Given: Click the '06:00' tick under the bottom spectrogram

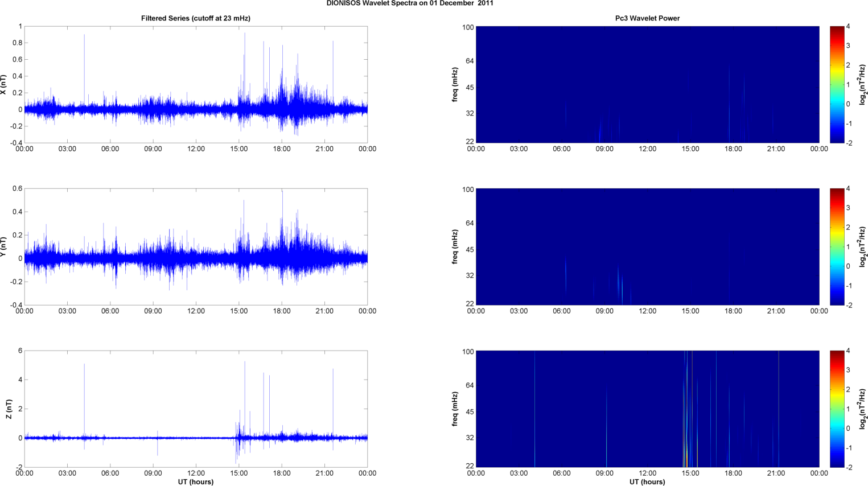Looking at the screenshot, I should pos(562,473).
